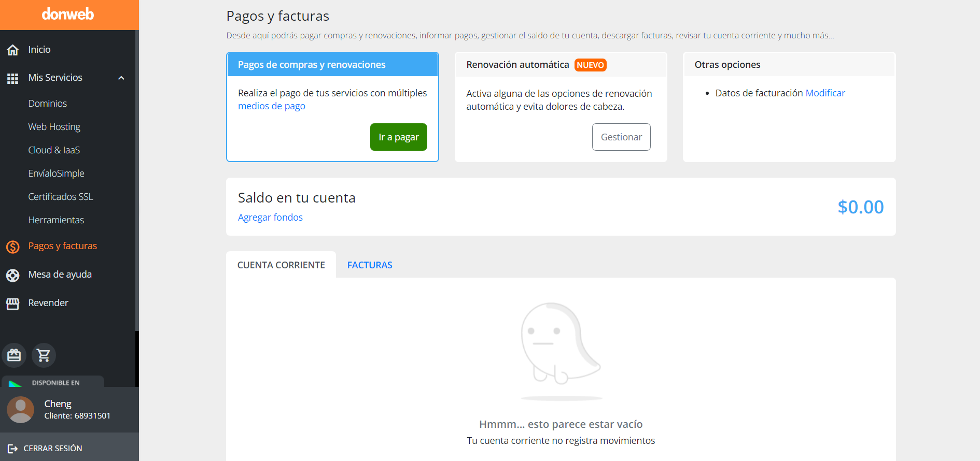Click the Mesa de ayuda lifebuoy icon
This screenshot has width=980, height=461.
pyautogui.click(x=13, y=275)
